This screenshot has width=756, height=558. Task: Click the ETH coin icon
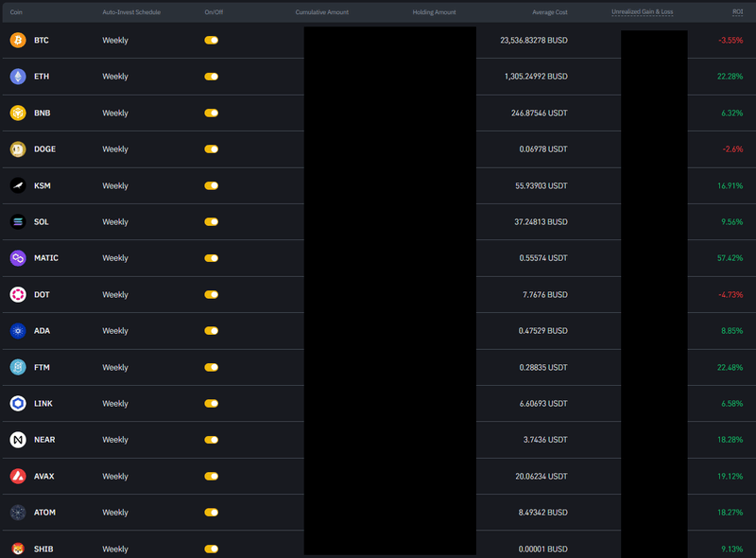coord(18,77)
